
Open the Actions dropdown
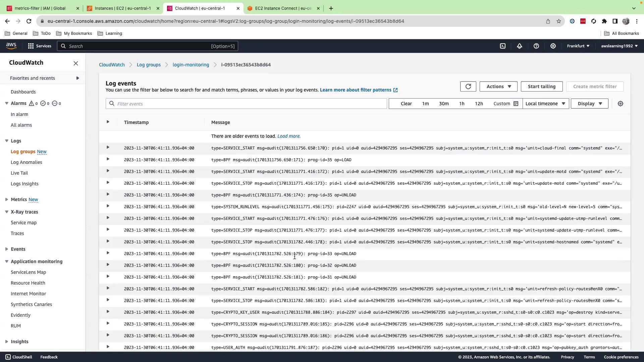[498, 86]
